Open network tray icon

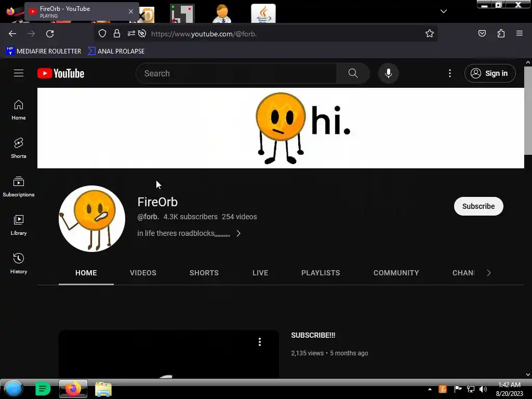point(470,389)
